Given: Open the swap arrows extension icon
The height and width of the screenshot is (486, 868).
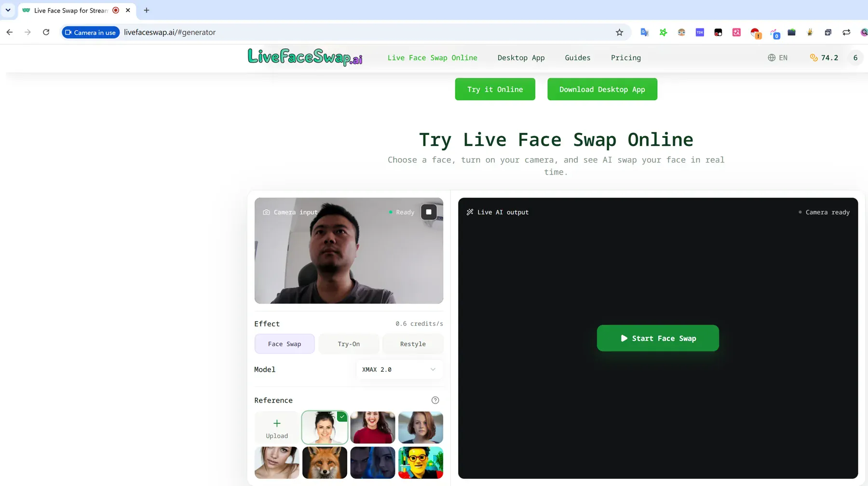Looking at the screenshot, I should pyautogui.click(x=846, y=32).
